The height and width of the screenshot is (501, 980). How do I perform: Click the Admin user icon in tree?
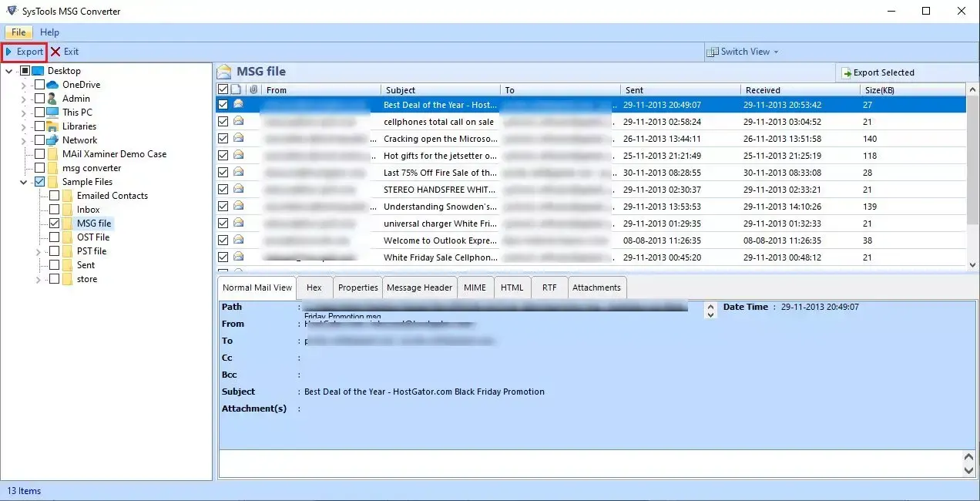pos(52,99)
